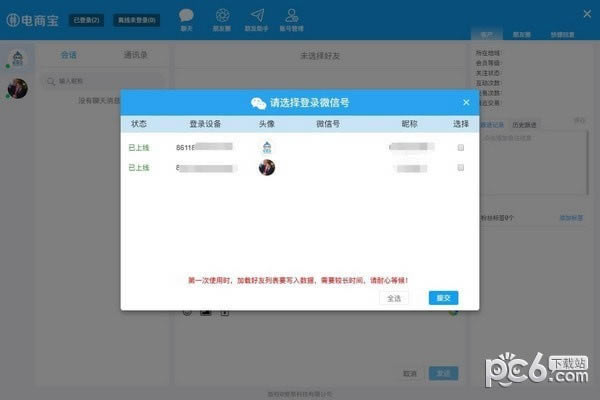Open the account management person icon

pos(292,20)
